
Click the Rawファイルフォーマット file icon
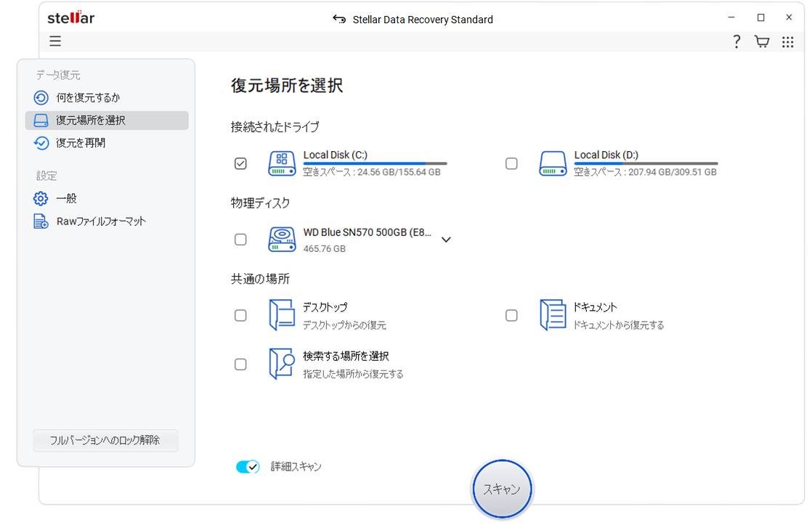point(41,221)
